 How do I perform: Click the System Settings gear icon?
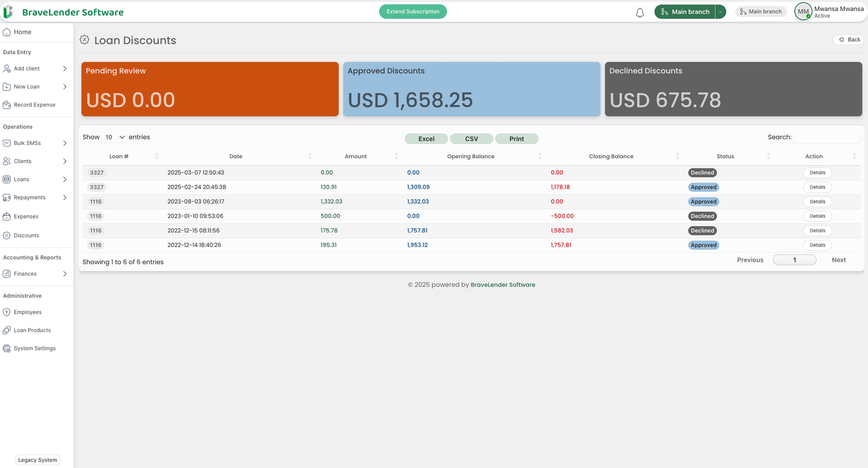click(7, 349)
